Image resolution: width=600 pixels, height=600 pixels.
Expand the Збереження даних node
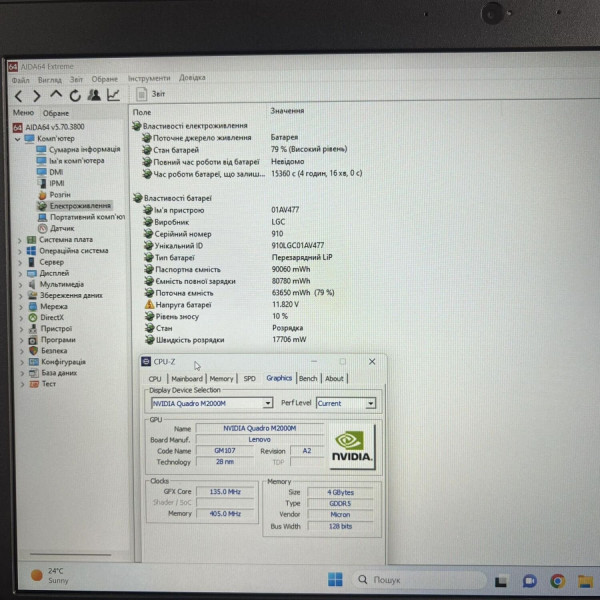(21, 296)
